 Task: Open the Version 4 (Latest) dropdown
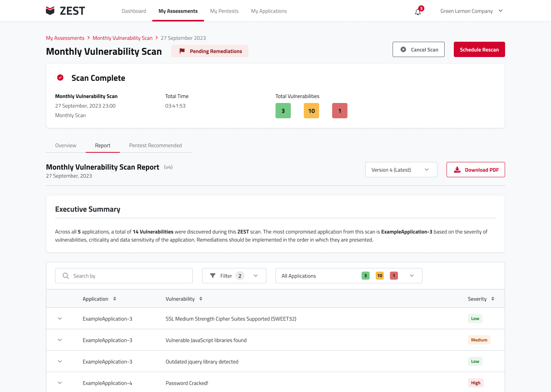401,170
